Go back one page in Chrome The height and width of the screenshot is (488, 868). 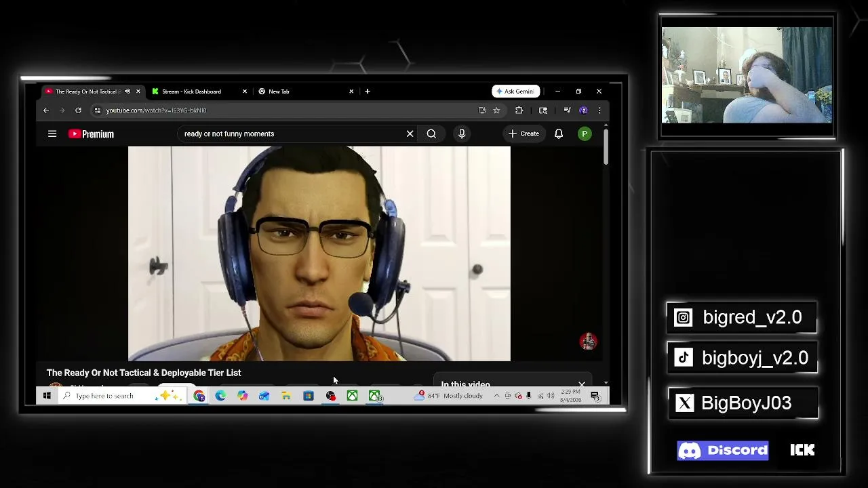click(46, 110)
